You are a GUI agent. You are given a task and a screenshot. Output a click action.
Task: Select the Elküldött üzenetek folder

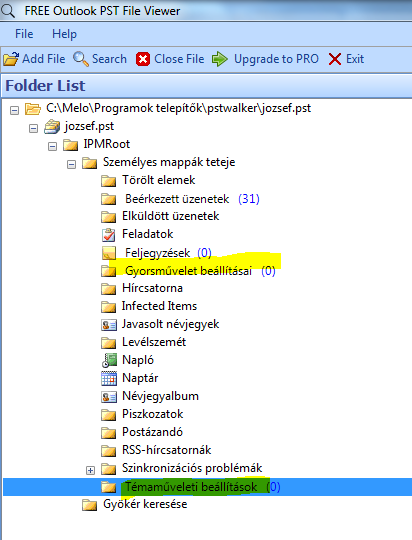tap(171, 216)
